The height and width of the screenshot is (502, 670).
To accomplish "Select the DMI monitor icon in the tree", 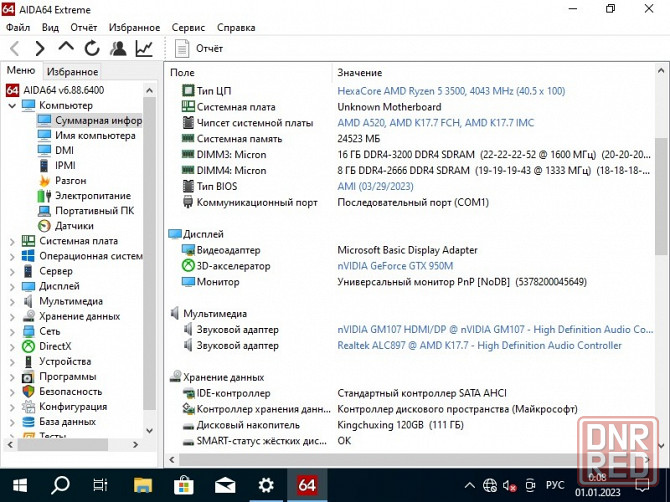I will point(44,150).
